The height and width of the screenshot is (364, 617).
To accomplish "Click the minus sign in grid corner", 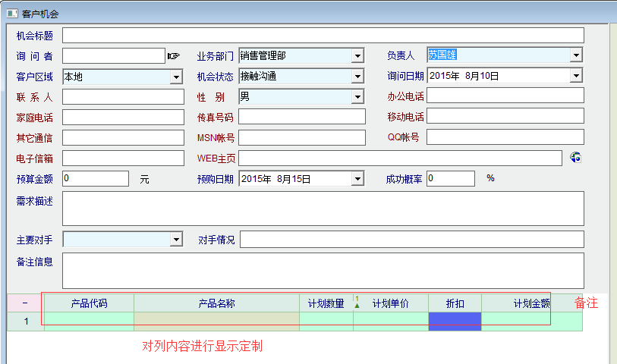I will (25, 303).
